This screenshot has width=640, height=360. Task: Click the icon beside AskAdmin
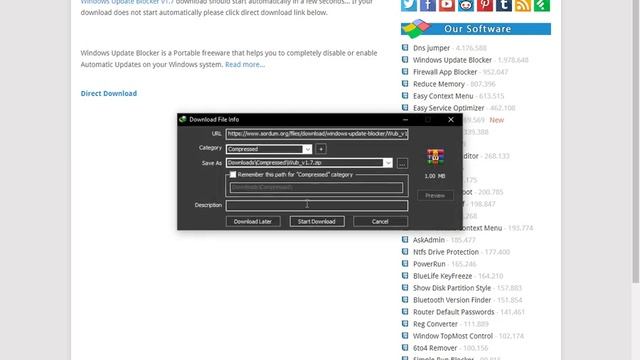pyautogui.click(x=405, y=240)
